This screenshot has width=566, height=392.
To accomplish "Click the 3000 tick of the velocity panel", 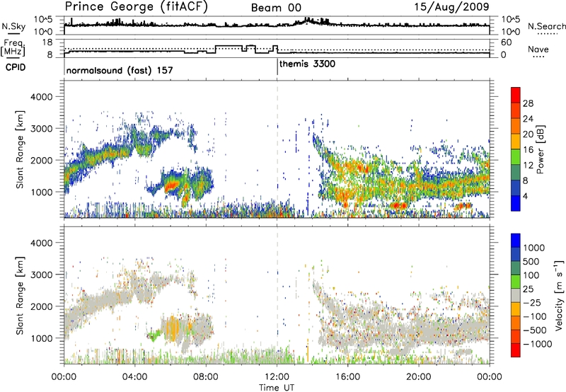I will pyautogui.click(x=41, y=275).
